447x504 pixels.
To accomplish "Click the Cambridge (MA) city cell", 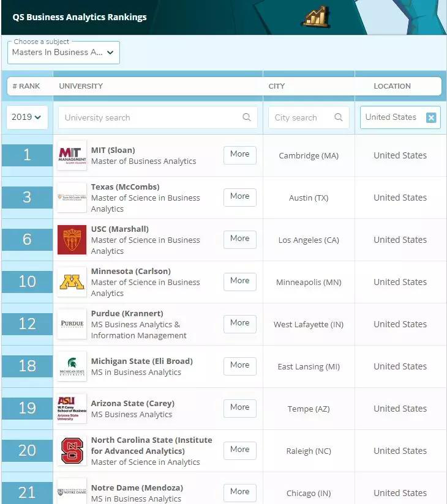I will coord(309,155).
